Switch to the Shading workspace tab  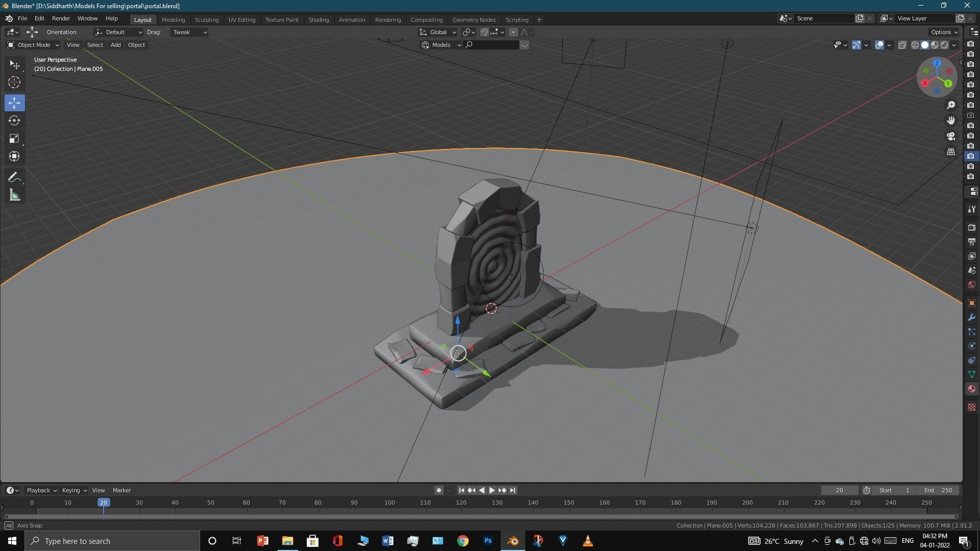318,19
